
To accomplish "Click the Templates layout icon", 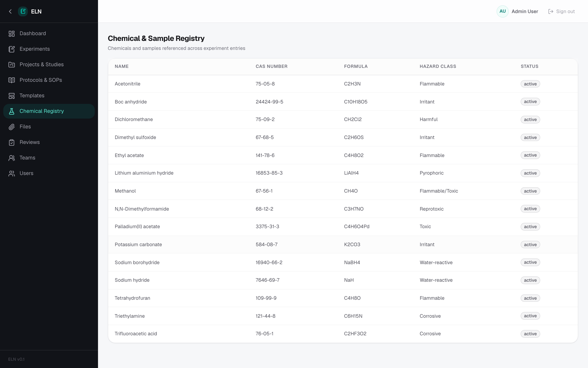I will pos(12,96).
